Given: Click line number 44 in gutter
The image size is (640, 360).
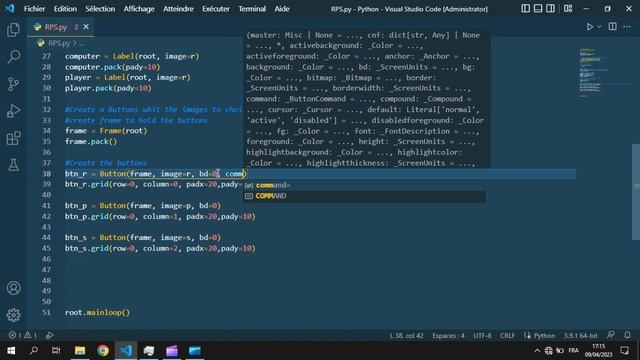Looking at the screenshot, I should pos(47,237).
